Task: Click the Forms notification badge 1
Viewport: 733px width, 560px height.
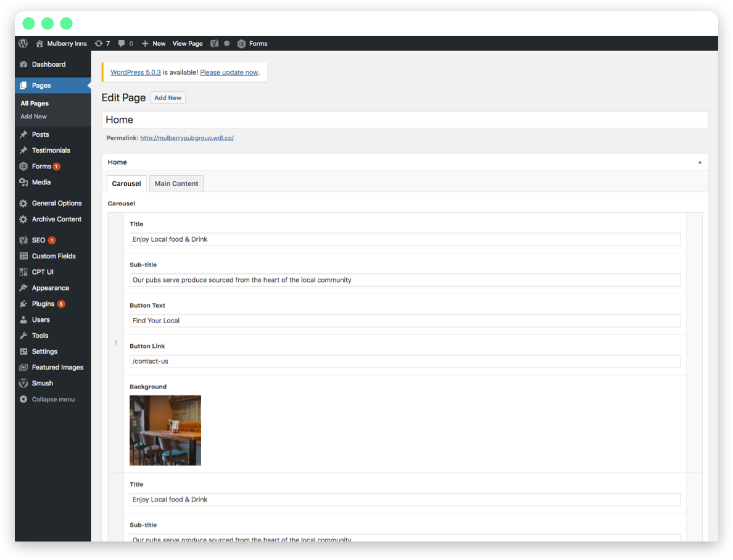Action: [57, 167]
